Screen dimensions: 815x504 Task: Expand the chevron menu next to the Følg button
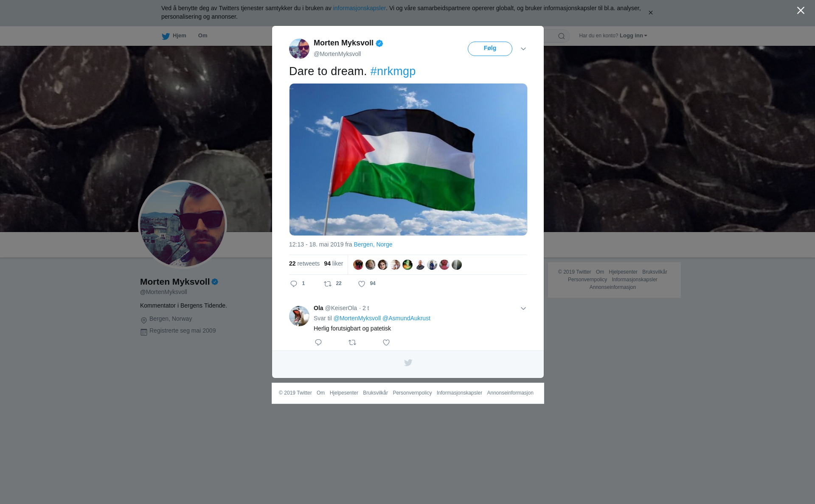pos(523,49)
